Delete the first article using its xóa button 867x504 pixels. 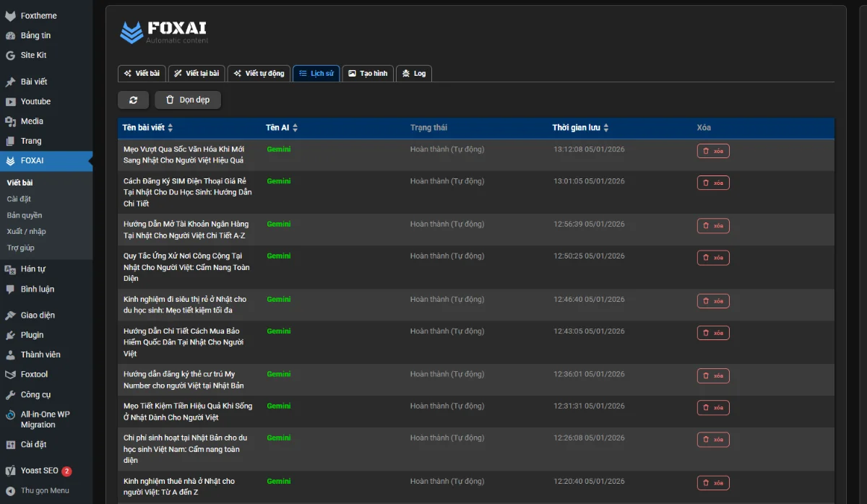pyautogui.click(x=713, y=150)
